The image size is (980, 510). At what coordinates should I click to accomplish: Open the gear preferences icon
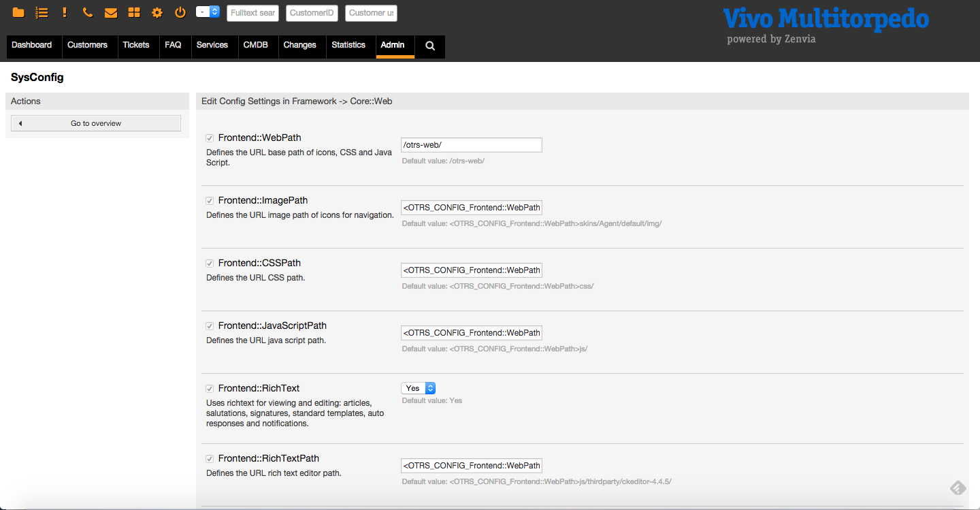pyautogui.click(x=157, y=12)
